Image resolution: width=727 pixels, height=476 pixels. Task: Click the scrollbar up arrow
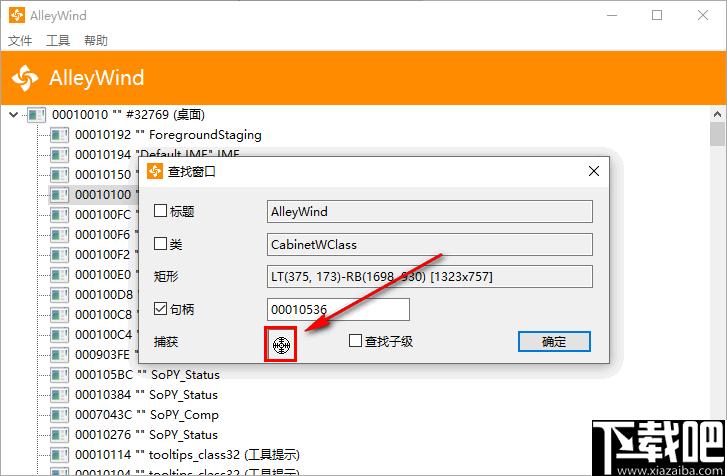tap(718, 114)
